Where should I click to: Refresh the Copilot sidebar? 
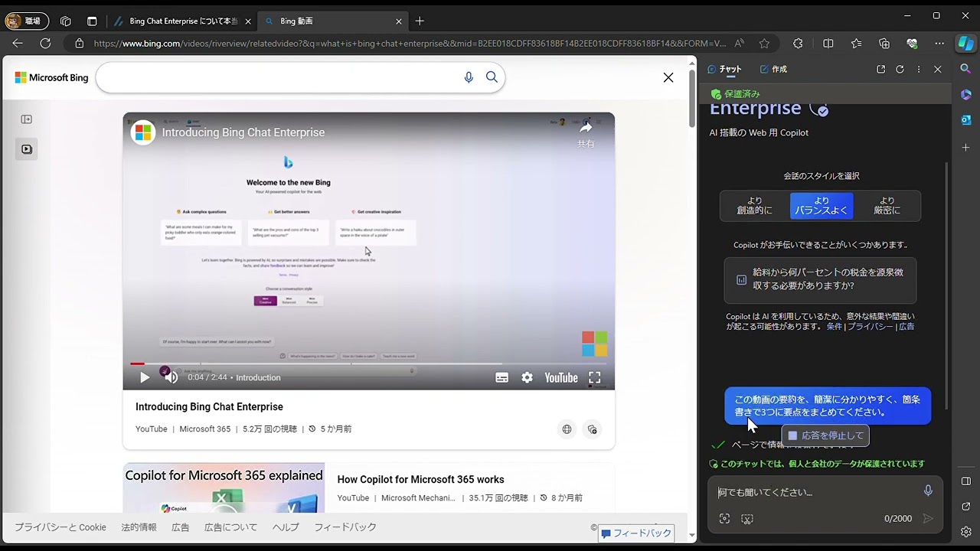[x=900, y=69]
